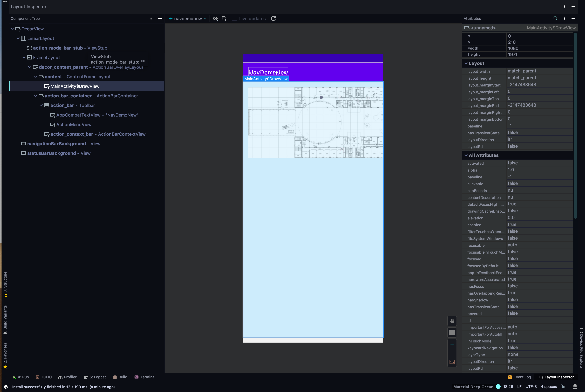Click UTF-8 encoding in status bar
This screenshot has height=392, width=585.
click(531, 387)
